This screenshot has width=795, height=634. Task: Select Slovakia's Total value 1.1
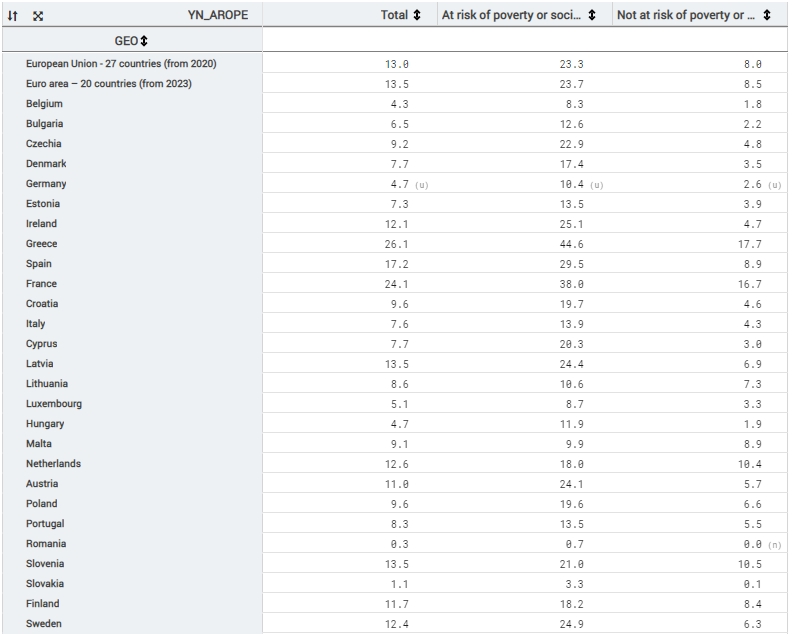400,584
